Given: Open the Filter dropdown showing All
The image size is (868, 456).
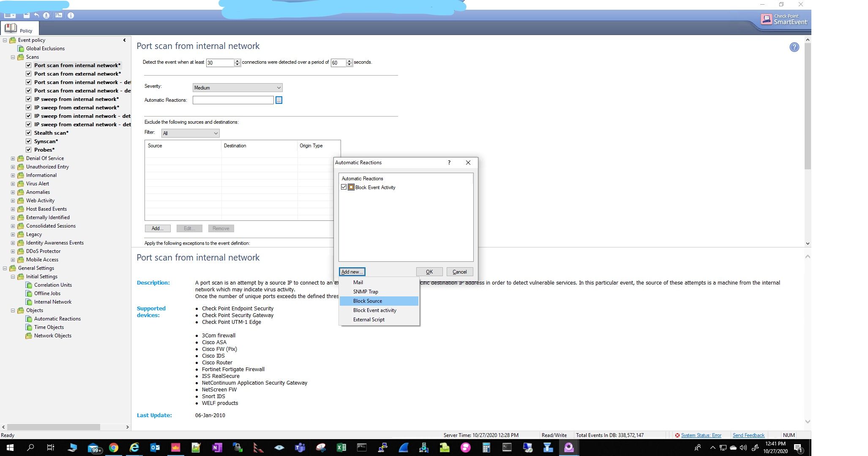Looking at the screenshot, I should pyautogui.click(x=189, y=133).
